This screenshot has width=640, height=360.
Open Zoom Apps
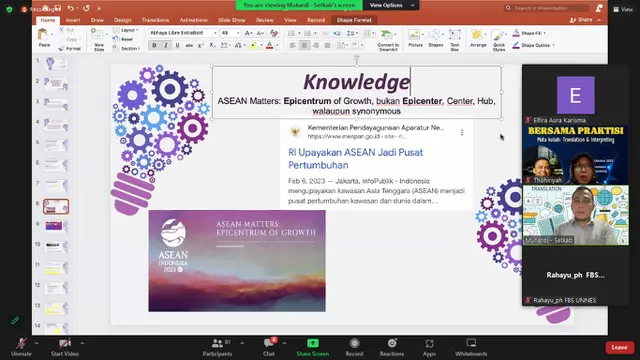point(429,347)
